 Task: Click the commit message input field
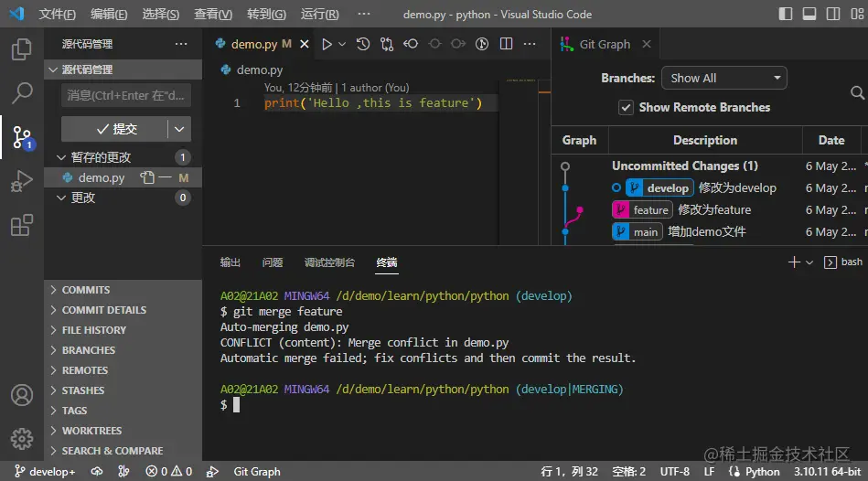[x=125, y=95]
